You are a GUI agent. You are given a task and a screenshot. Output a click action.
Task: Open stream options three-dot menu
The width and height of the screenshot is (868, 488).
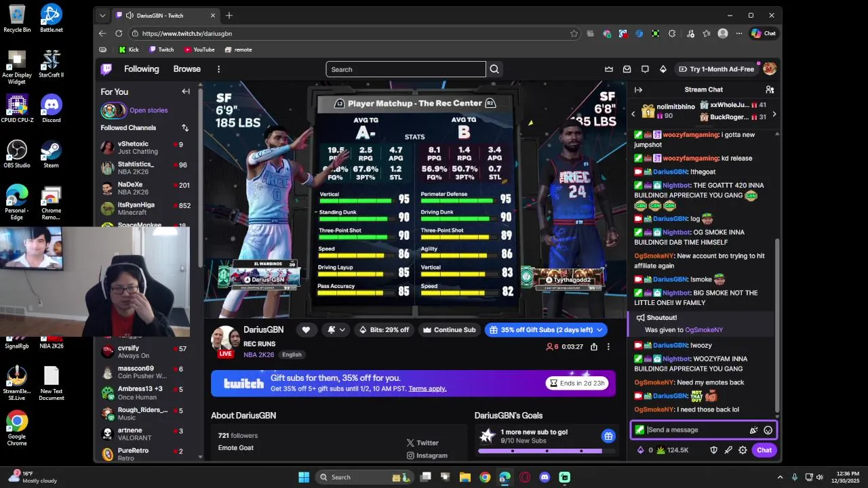(x=608, y=346)
